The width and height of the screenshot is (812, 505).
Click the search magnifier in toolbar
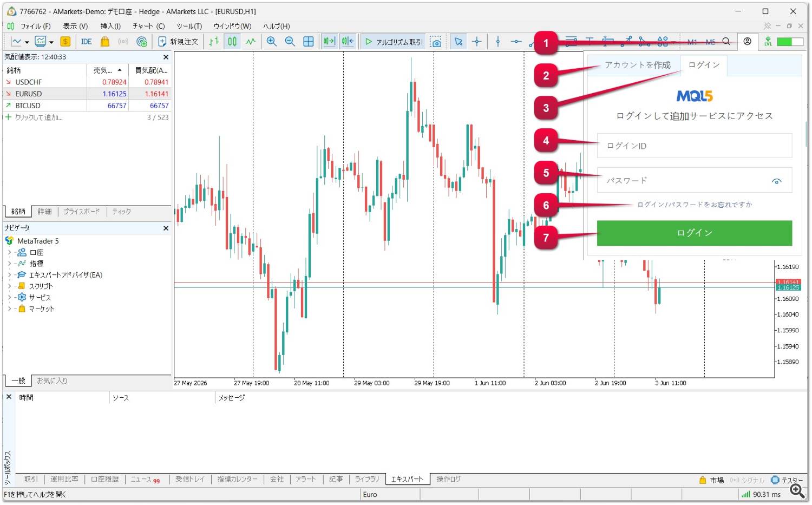click(x=726, y=42)
